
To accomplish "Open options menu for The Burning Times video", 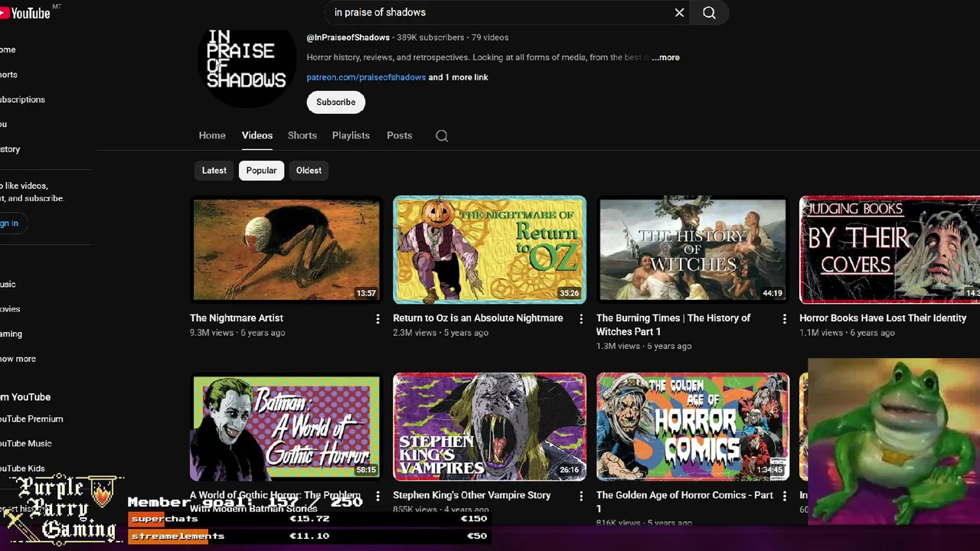I will (784, 318).
